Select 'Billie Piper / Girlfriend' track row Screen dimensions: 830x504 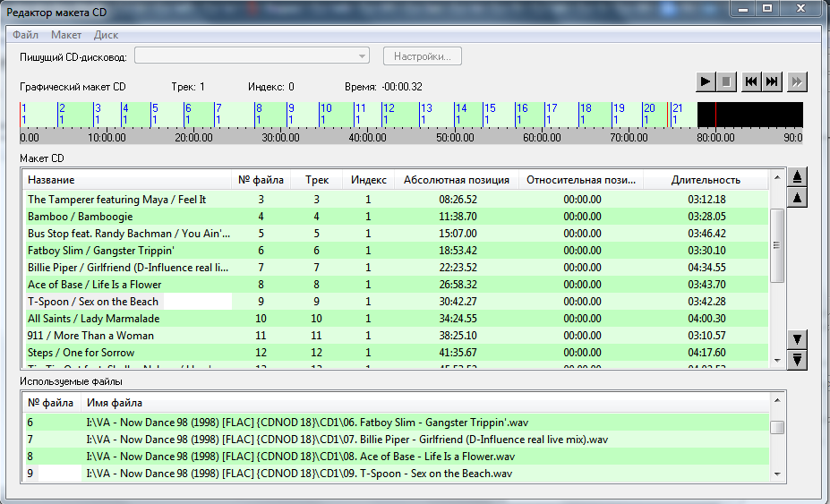tap(397, 268)
